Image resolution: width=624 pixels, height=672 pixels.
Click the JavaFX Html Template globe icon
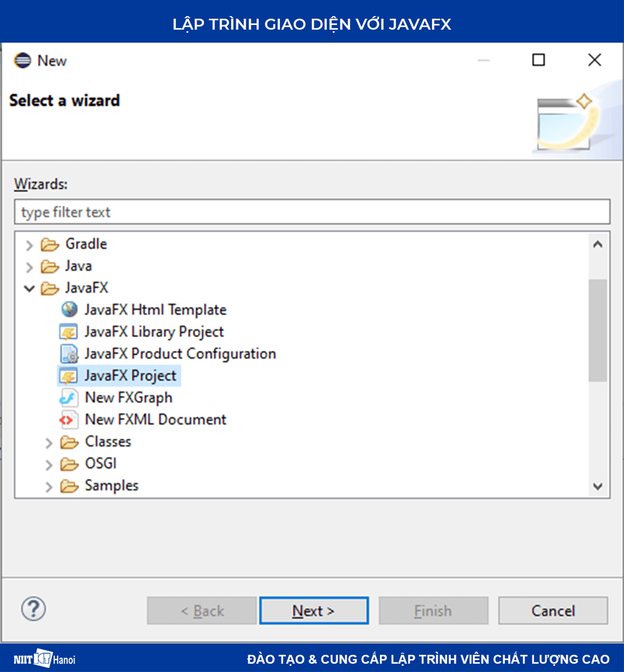(x=69, y=309)
